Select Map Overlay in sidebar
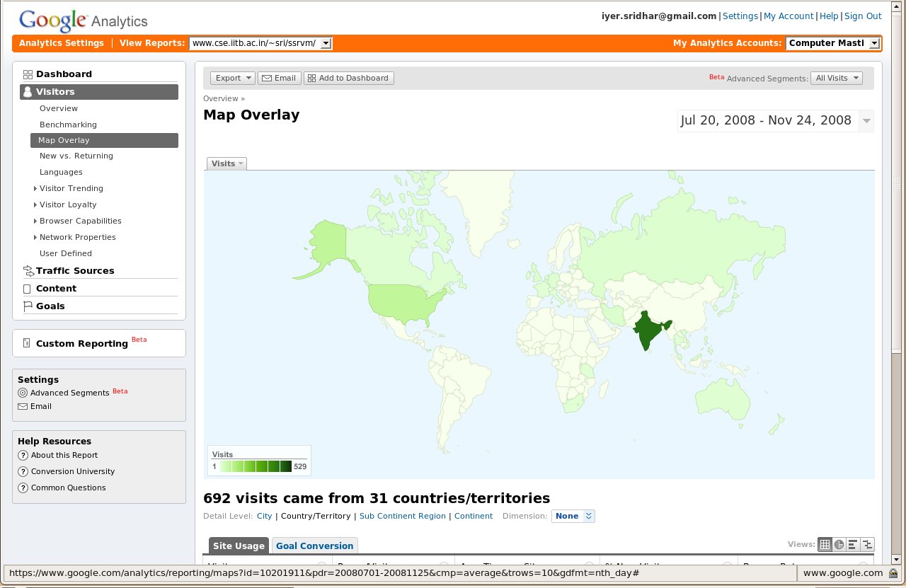The width and height of the screenshot is (906, 588). 104,140
